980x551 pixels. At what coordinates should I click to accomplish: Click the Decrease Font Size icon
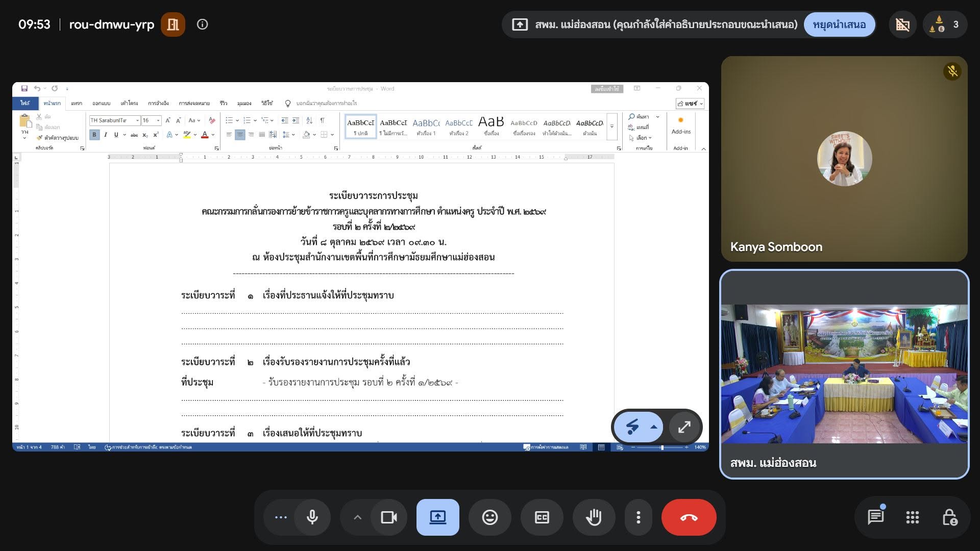coord(178,120)
